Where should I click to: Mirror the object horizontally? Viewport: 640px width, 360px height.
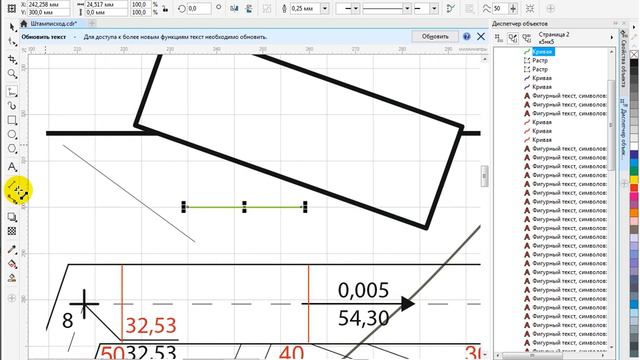[234, 8]
